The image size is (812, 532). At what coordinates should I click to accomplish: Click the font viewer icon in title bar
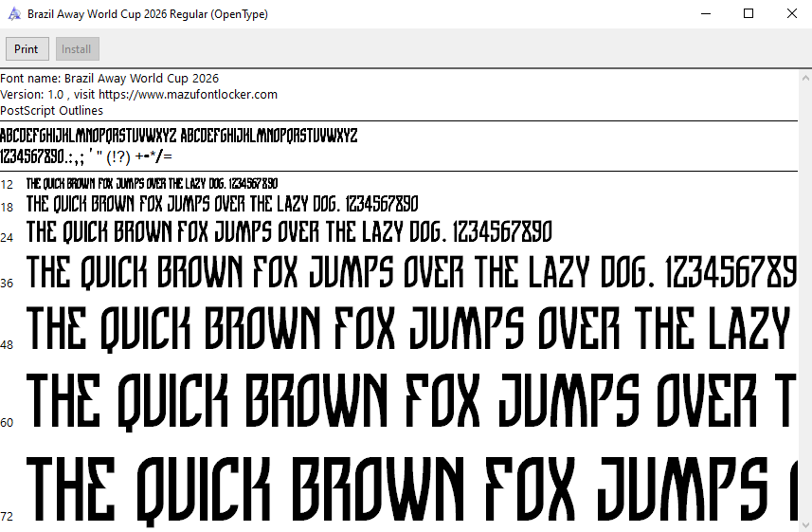[13, 14]
